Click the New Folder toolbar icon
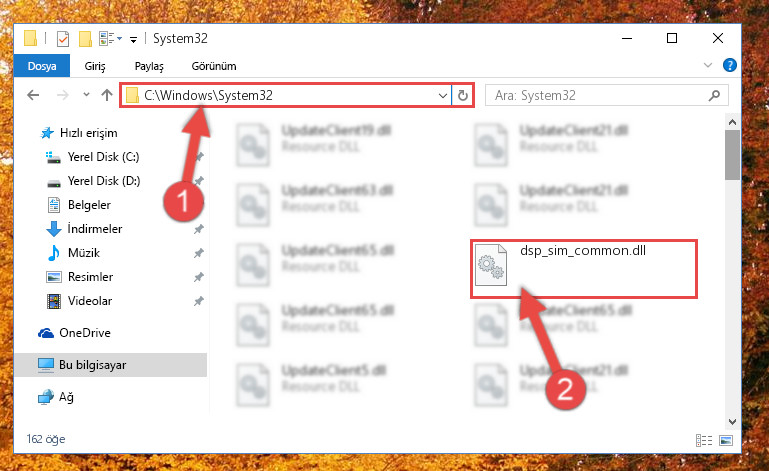 85,38
